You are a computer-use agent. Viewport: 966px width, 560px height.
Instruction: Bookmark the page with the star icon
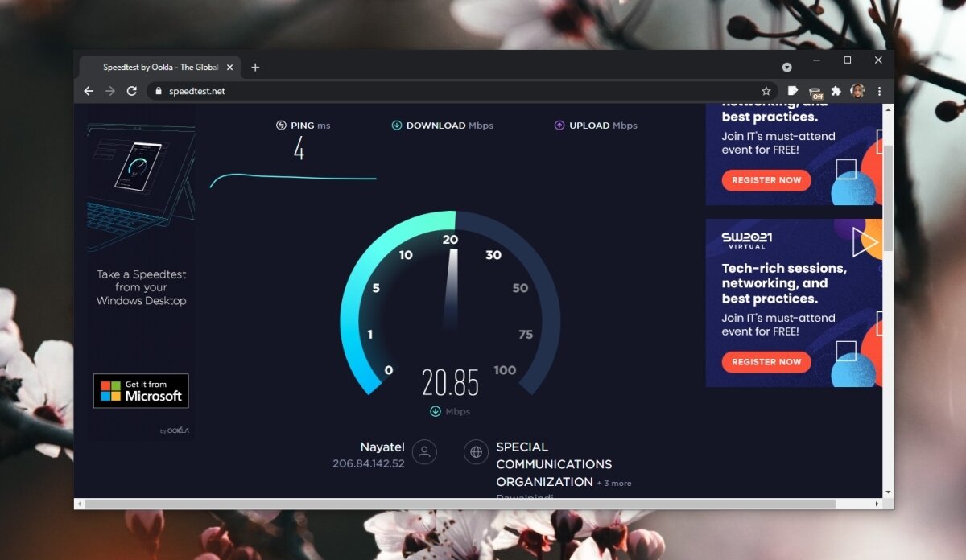(x=766, y=91)
